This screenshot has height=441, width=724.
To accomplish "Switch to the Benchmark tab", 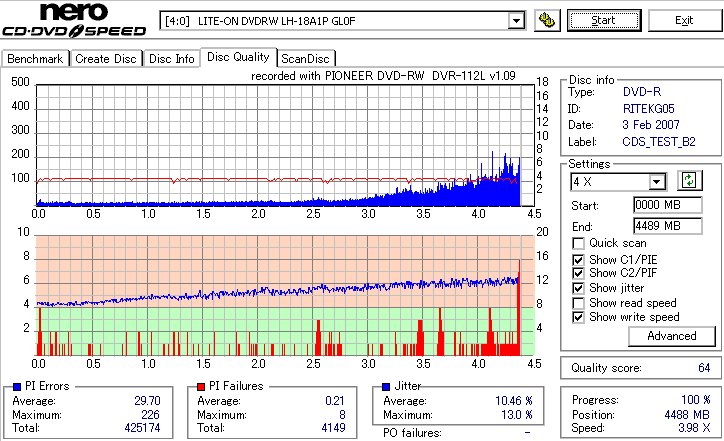I will tap(35, 59).
